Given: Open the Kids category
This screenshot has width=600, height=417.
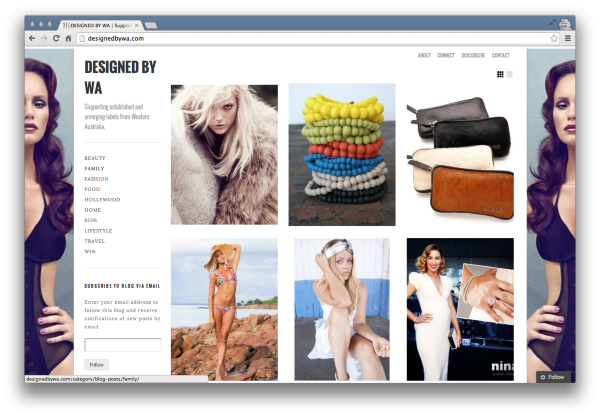Looking at the screenshot, I should coord(91,220).
